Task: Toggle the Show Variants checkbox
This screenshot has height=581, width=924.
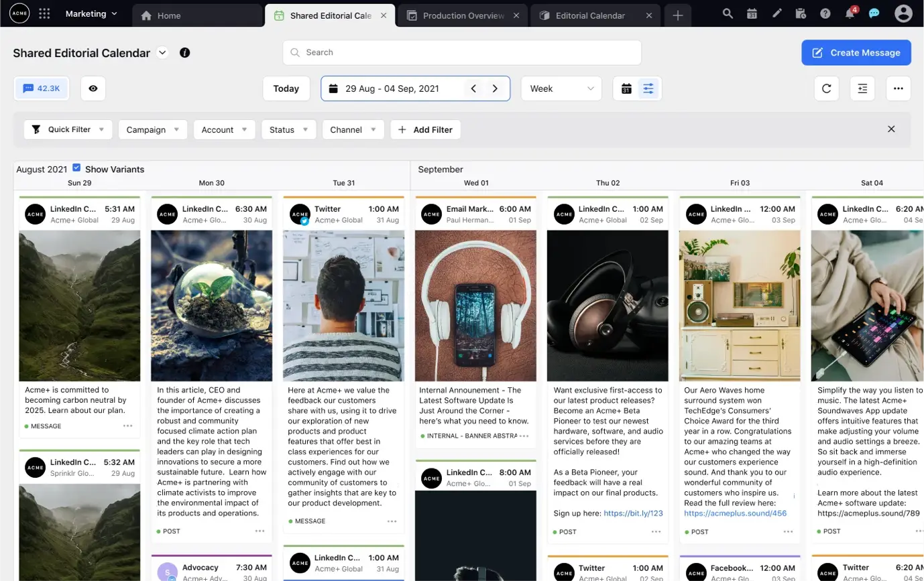Action: 76,168
